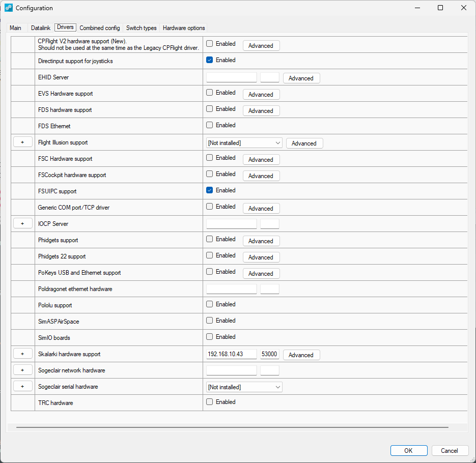The height and width of the screenshot is (463, 476).
Task: Focus IOCP Server address field
Action: coord(231,224)
